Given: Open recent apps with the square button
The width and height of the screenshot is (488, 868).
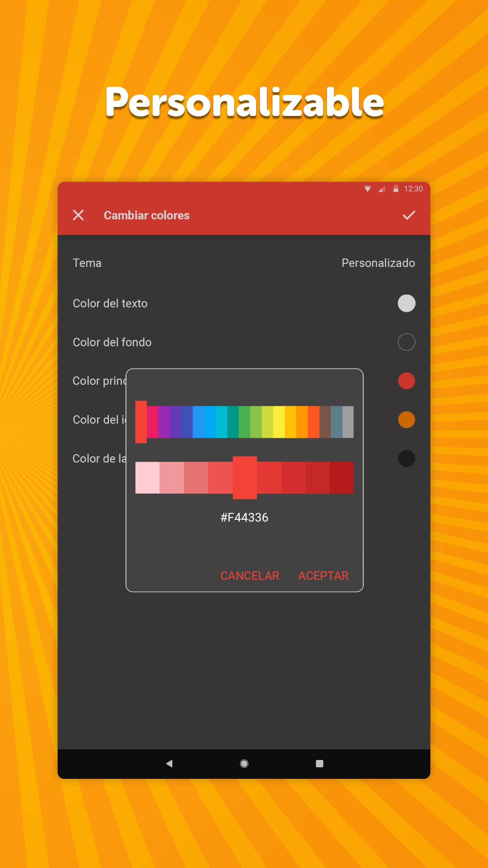Looking at the screenshot, I should 319,763.
